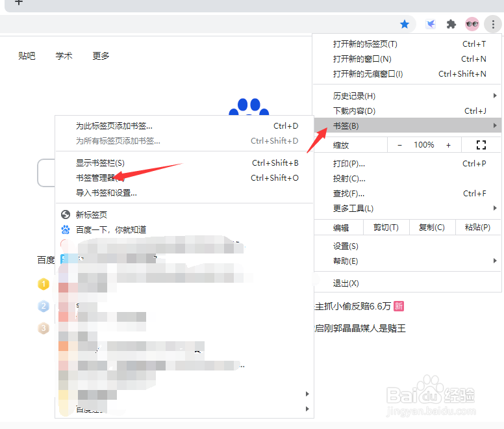Open the 贴吧 link on Baidu
504x429 pixels.
coord(27,56)
